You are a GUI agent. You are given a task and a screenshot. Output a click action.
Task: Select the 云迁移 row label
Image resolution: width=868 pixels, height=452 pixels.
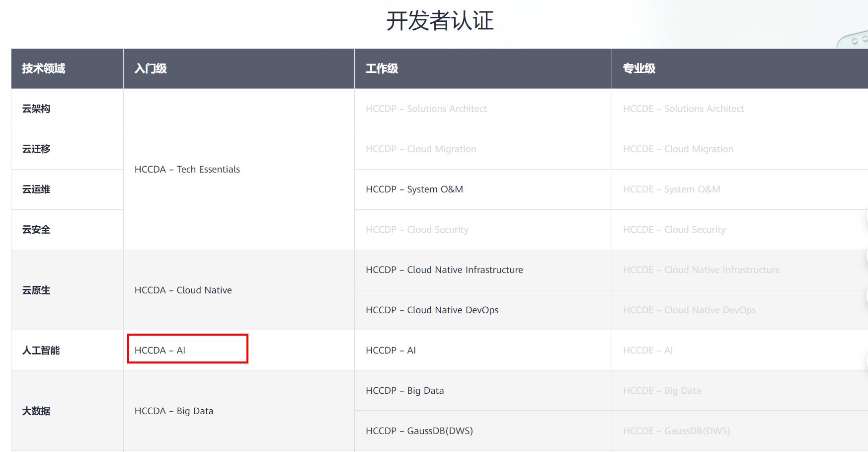tap(36, 149)
